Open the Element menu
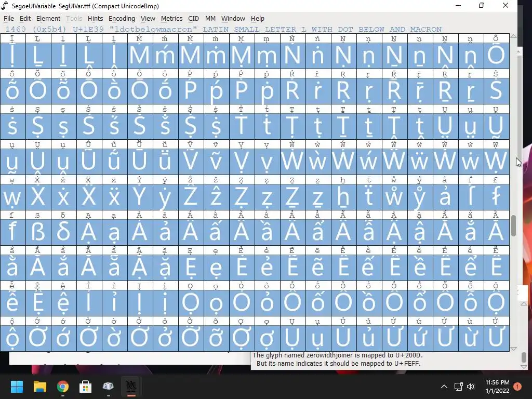 (48, 19)
